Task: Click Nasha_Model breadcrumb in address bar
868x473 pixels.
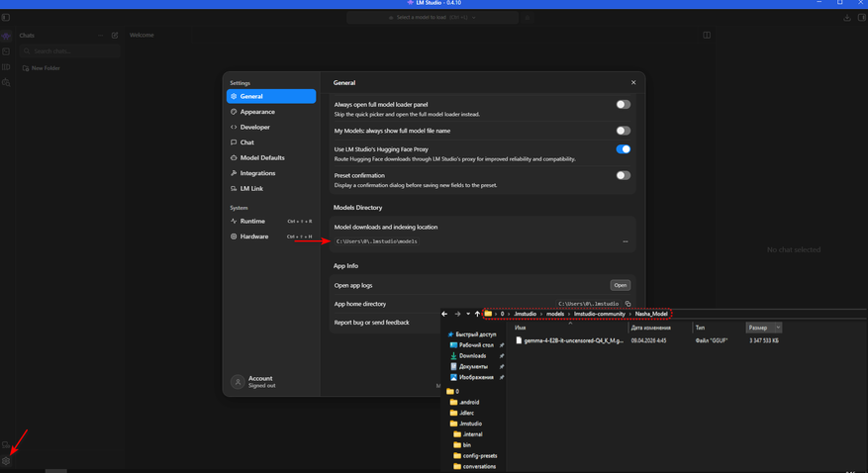Action: tap(651, 315)
